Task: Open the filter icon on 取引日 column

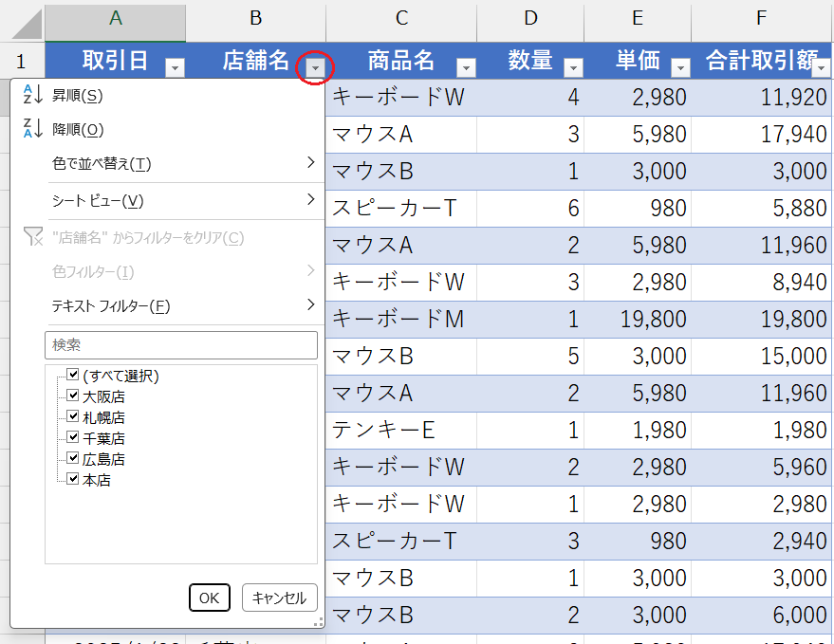Action: coord(174,67)
